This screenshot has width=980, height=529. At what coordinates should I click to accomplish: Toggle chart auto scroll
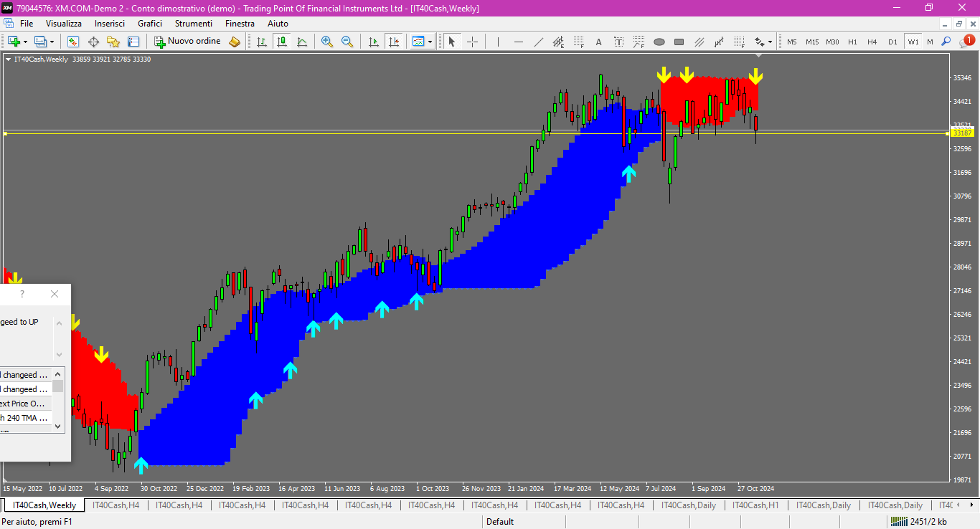373,42
